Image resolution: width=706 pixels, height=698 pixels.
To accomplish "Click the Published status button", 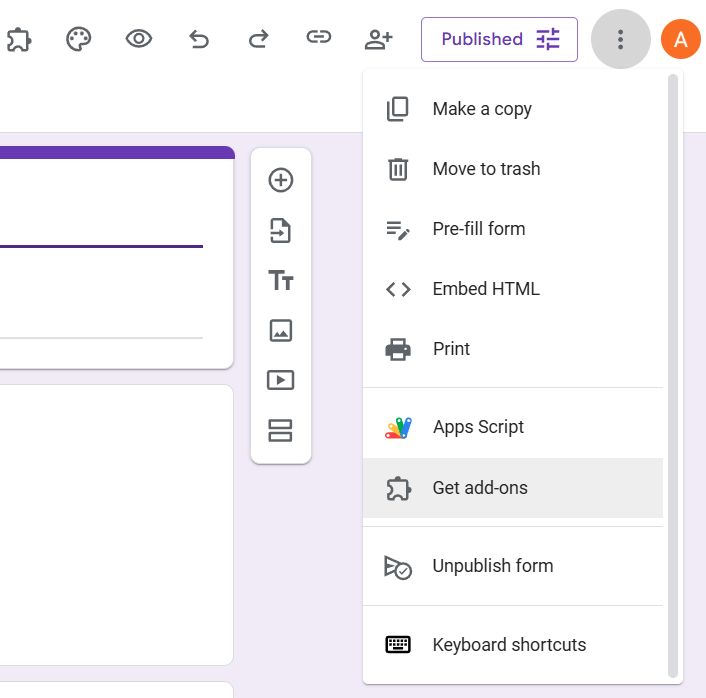I will click(499, 39).
